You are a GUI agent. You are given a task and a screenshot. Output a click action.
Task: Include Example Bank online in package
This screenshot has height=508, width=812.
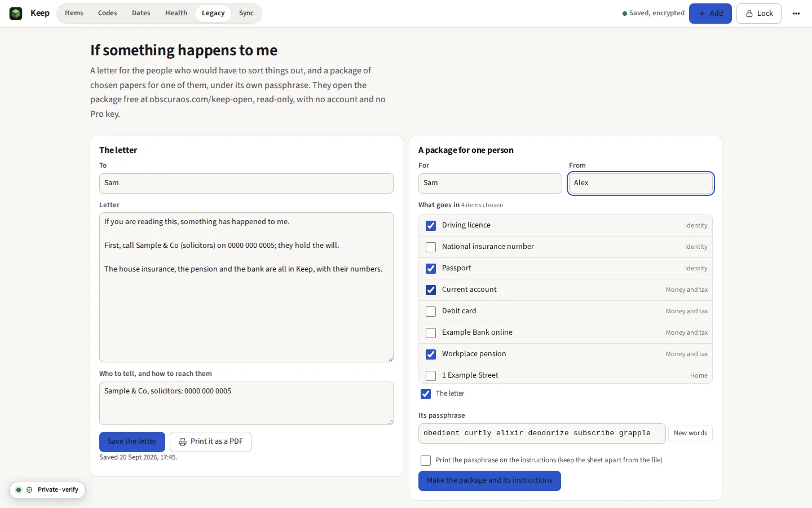431,333
